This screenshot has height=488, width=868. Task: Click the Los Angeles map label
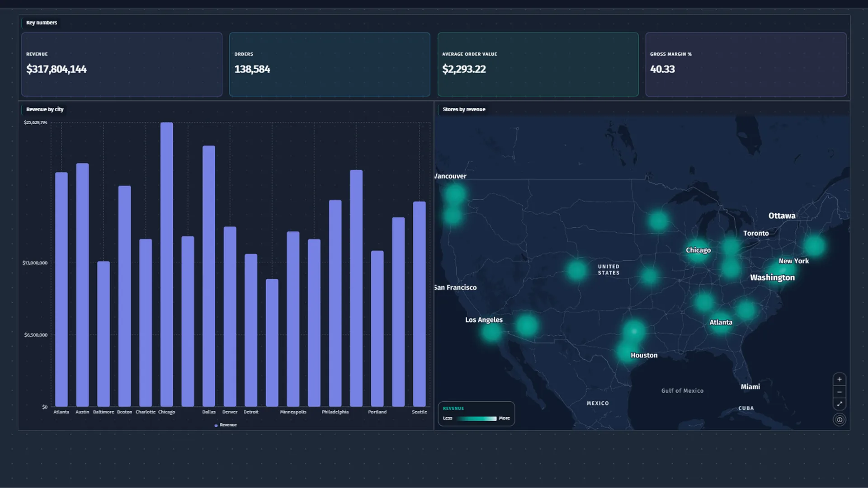point(484,320)
